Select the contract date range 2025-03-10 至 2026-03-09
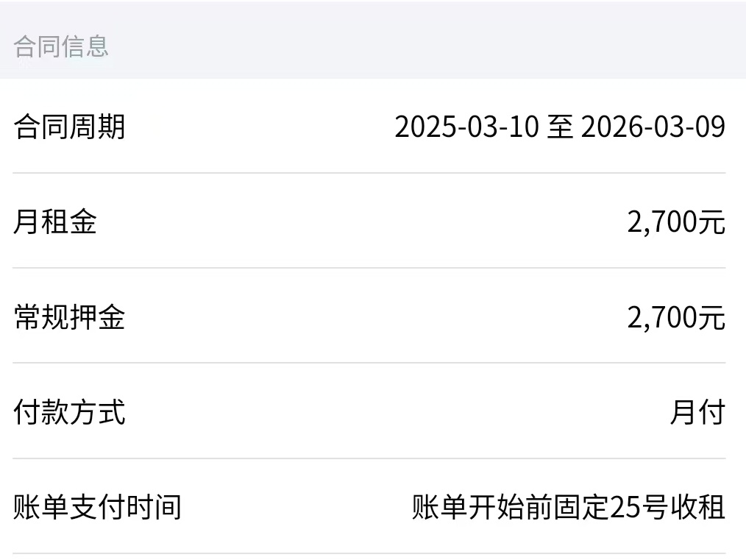This screenshot has height=560, width=746. (560, 127)
